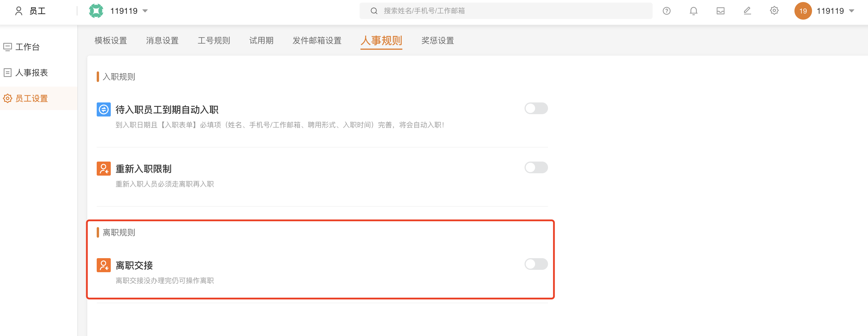868x336 pixels.
Task: Switch to the 模板设置 tab
Action: tap(110, 40)
